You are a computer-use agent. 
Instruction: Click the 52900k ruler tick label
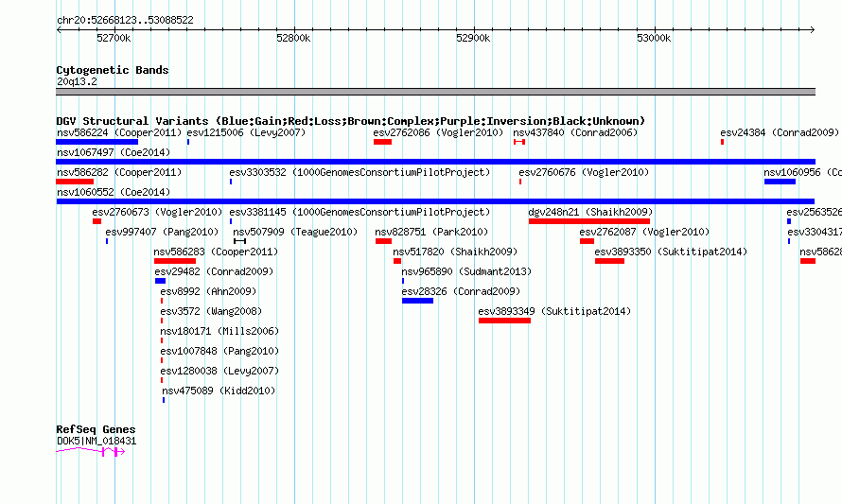[x=473, y=38]
